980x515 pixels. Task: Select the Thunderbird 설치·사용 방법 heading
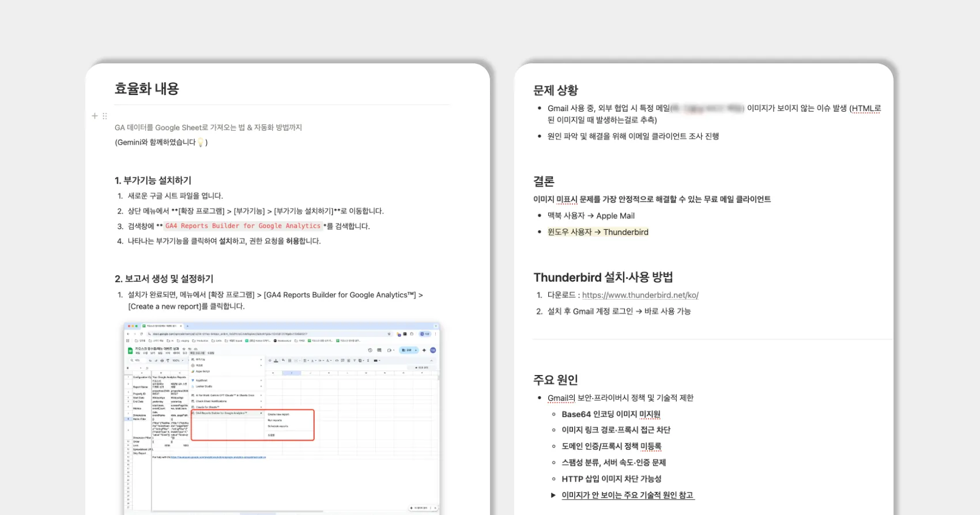click(x=603, y=277)
